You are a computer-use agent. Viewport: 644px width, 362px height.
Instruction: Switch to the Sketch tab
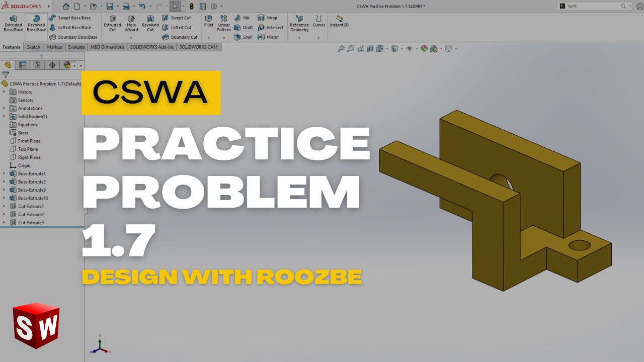point(34,47)
